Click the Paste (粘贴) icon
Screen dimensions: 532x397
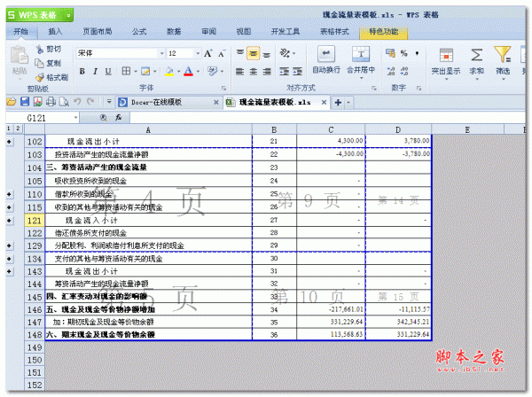[x=19, y=56]
